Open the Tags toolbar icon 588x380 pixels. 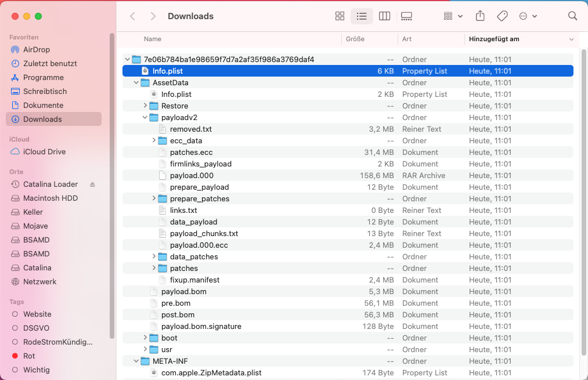(x=502, y=16)
